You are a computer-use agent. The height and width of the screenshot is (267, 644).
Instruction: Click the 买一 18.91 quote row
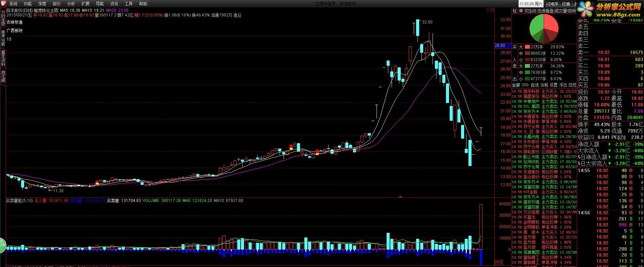[610, 59]
